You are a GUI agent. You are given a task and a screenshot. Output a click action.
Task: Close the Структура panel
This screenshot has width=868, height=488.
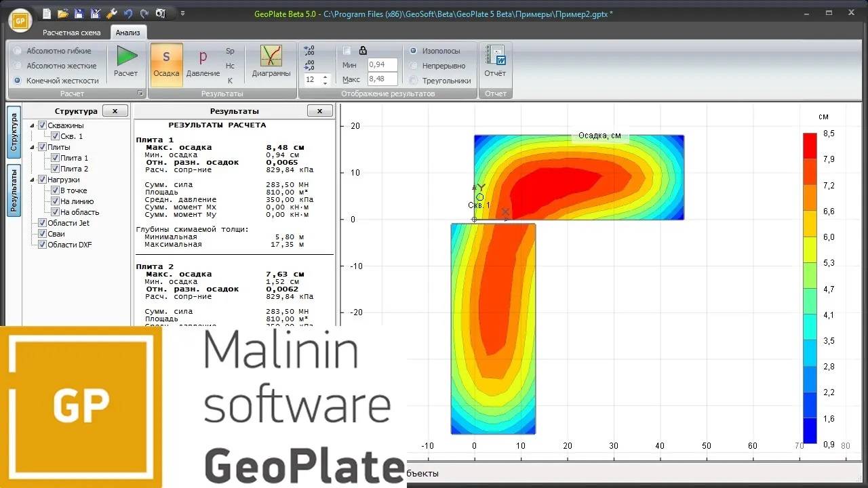pyautogui.click(x=115, y=110)
